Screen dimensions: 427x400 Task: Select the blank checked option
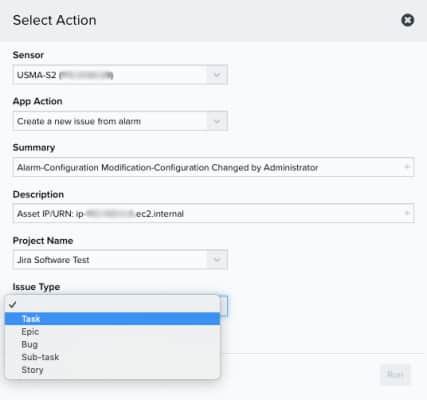112,304
